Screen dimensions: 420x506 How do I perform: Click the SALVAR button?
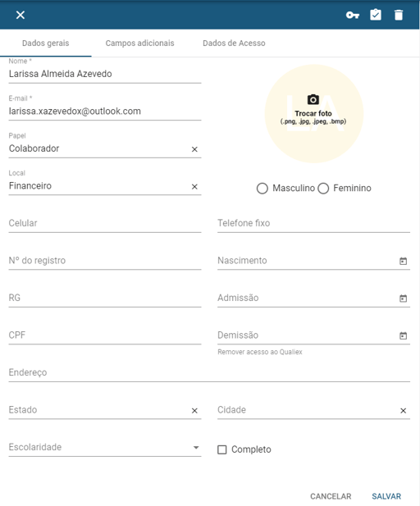pos(386,496)
